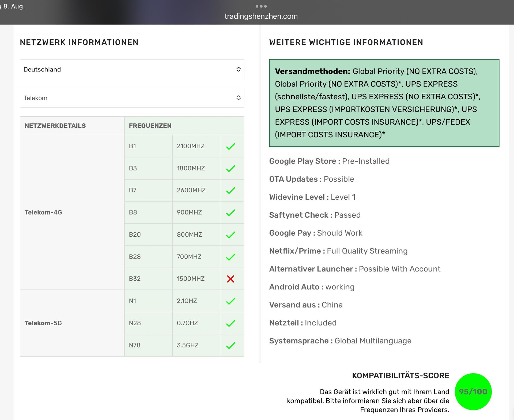The height and width of the screenshot is (420, 514).
Task: Click the 2600MHZ frequency cell
Action: pos(196,190)
